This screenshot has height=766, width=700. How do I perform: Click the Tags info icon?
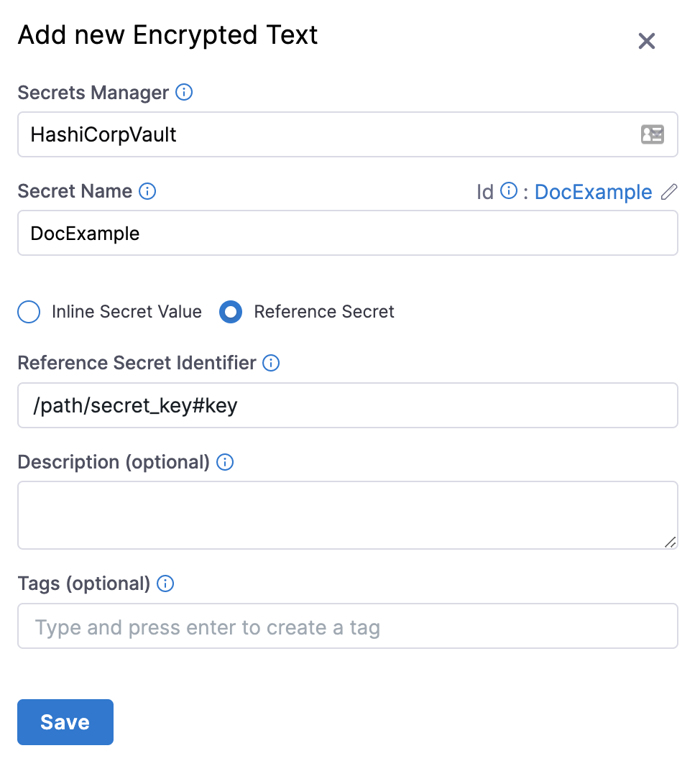(x=165, y=583)
